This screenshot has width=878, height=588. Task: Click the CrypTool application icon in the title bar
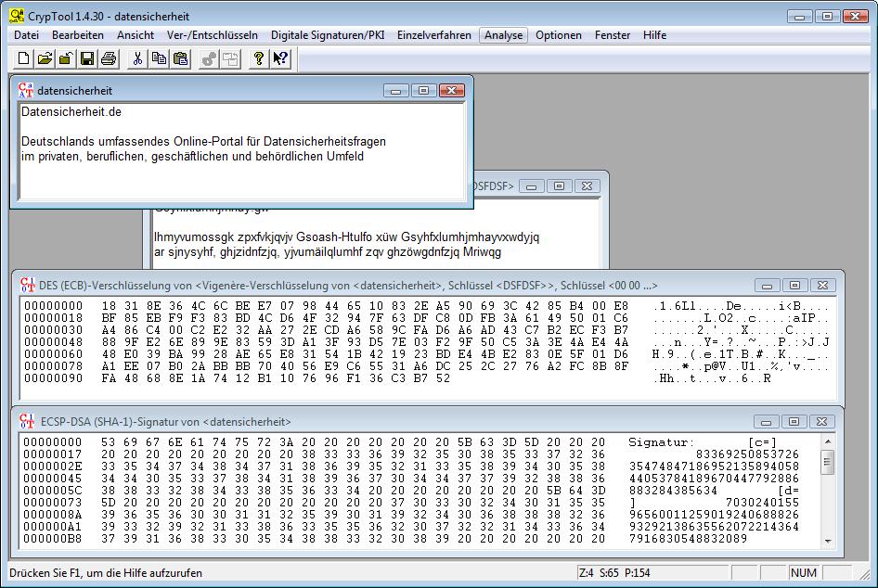[17, 16]
